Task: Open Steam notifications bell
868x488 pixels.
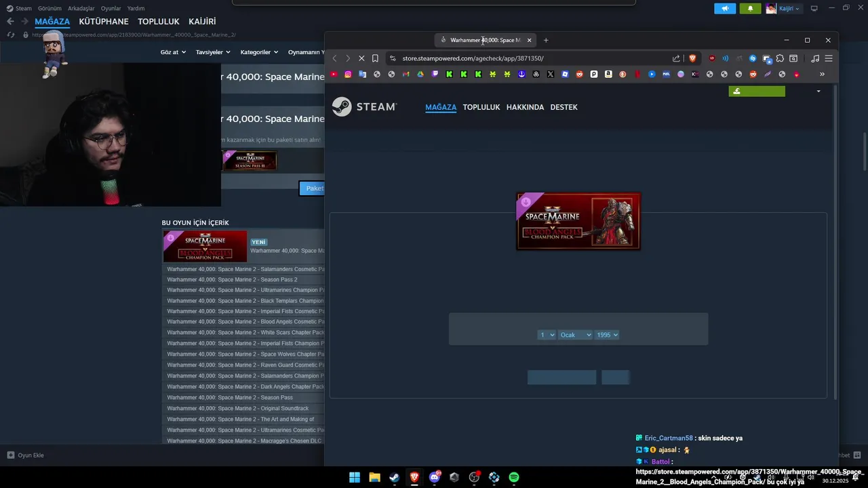Action: pos(750,9)
